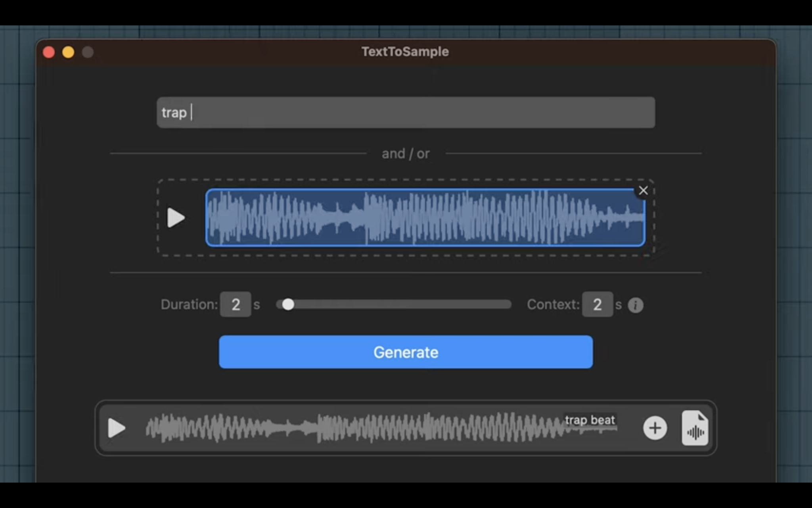This screenshot has width=812, height=508.
Task: Remove the uploaded waveform with the X icon
Action: (643, 190)
